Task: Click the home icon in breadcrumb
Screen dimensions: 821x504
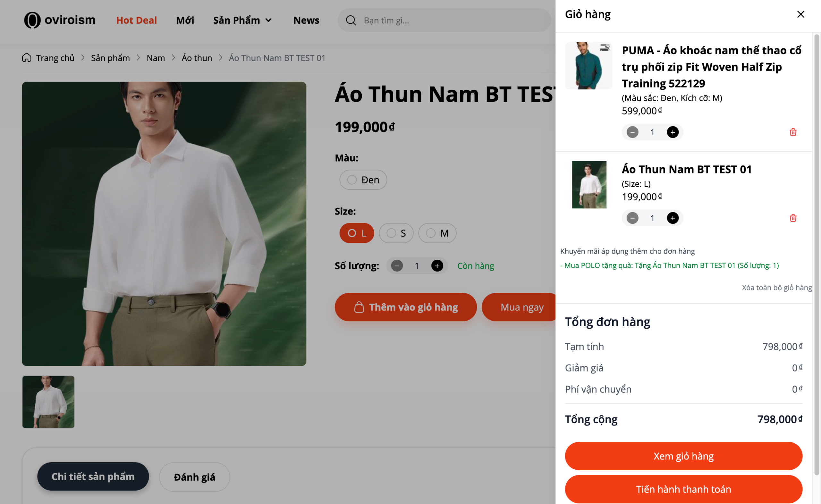Action: pyautogui.click(x=27, y=58)
